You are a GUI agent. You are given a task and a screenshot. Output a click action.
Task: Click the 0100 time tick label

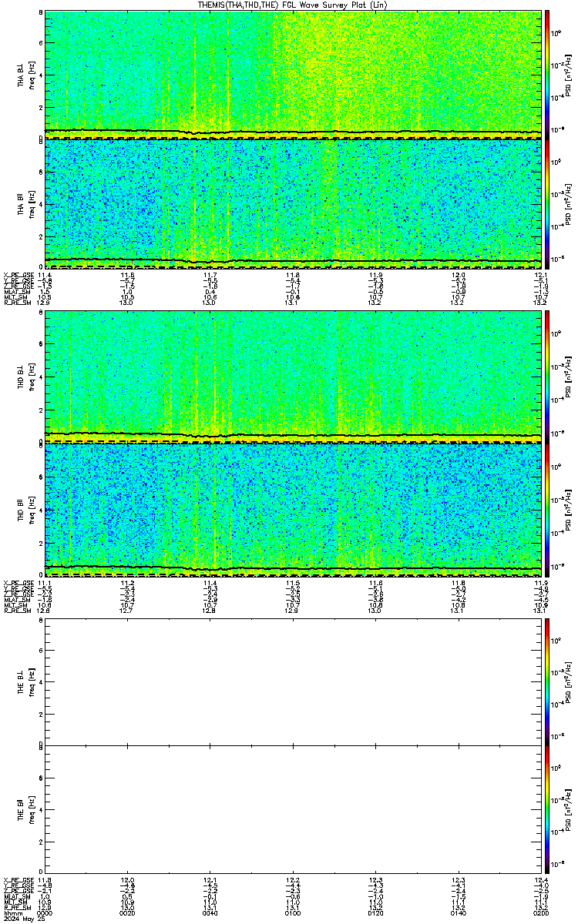coord(293,913)
